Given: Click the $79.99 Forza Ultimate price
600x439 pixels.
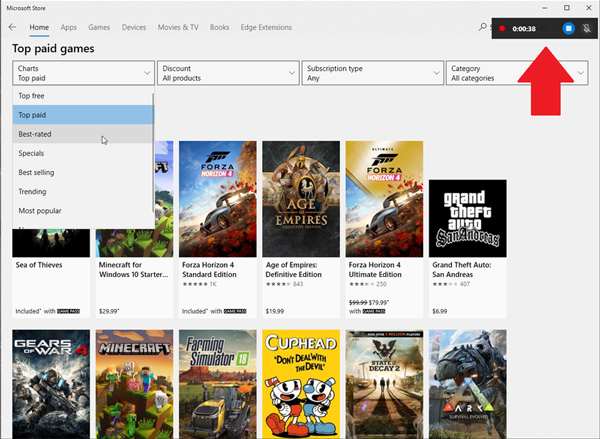Looking at the screenshot, I should (x=379, y=302).
